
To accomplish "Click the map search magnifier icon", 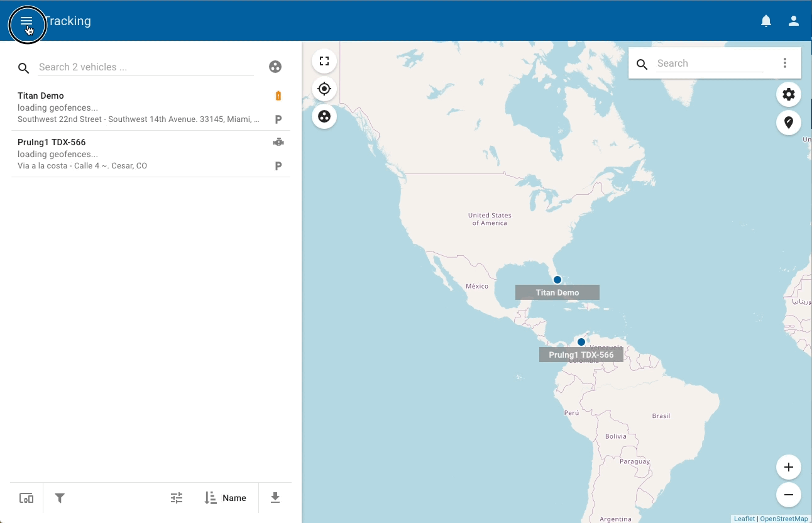I will coord(642,64).
